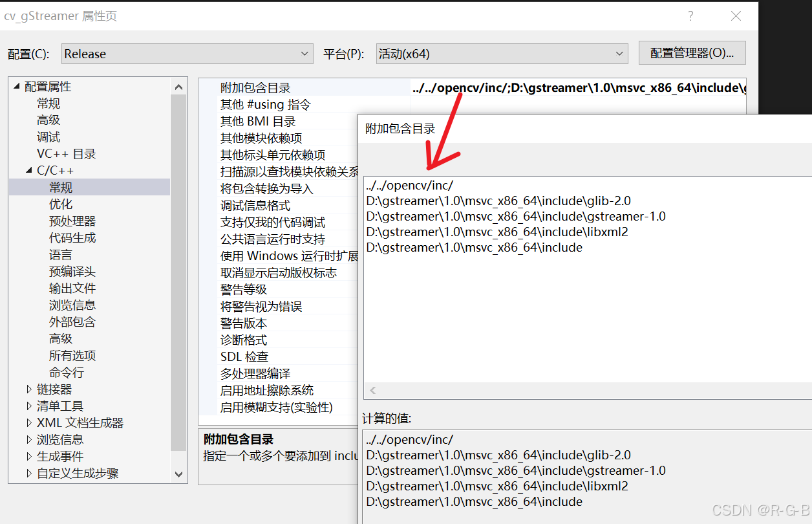Select the 其他模块依赖项 property

coord(261,138)
